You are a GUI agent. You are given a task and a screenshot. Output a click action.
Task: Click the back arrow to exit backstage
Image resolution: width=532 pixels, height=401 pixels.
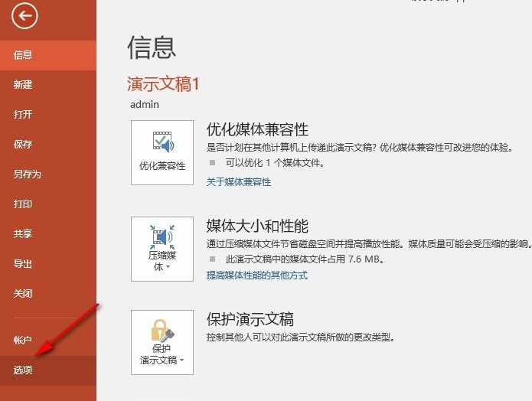24,17
